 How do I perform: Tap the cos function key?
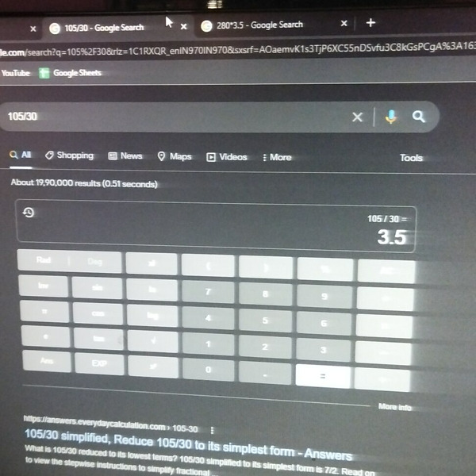click(x=98, y=313)
